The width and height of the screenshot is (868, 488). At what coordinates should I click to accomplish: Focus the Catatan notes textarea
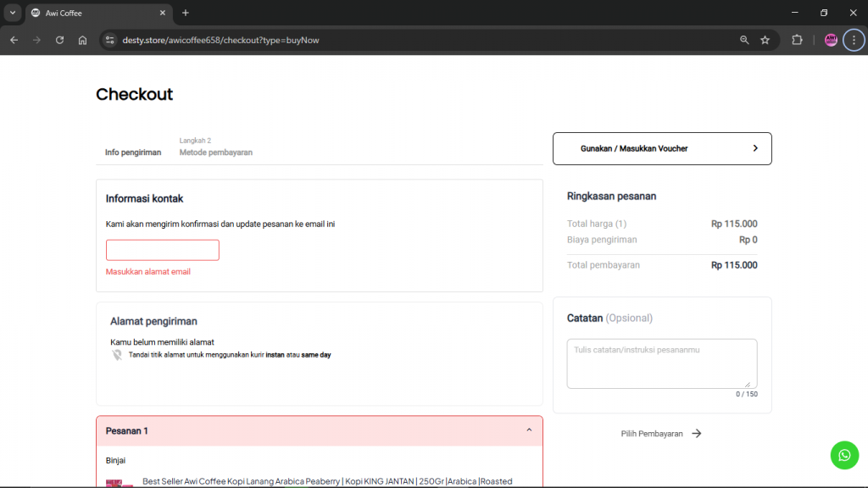click(661, 363)
